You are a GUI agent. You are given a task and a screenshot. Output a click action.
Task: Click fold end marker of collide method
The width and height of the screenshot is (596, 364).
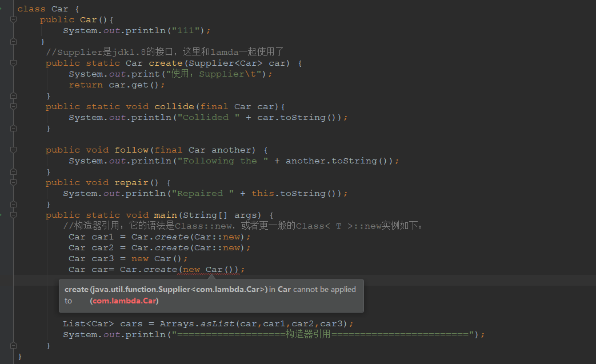coord(13,129)
